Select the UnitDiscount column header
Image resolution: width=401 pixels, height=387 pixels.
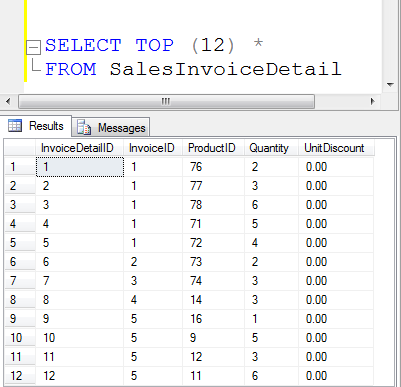coord(336,148)
